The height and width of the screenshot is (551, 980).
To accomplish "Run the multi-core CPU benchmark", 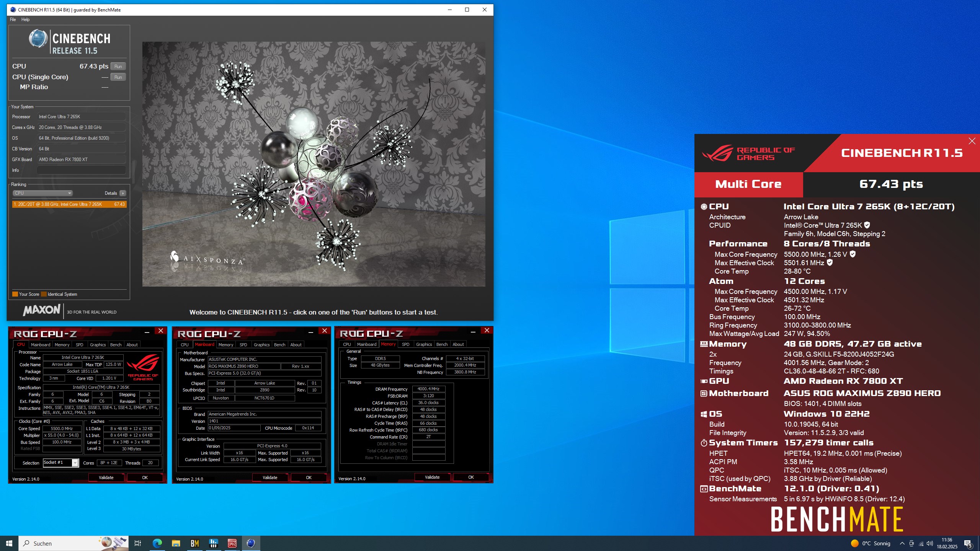I will coord(118,66).
